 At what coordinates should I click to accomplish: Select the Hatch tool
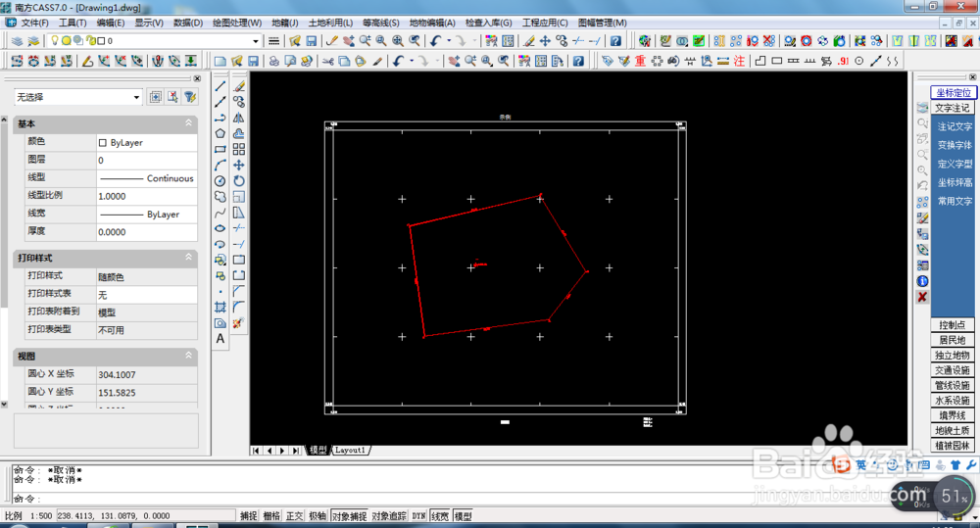tap(220, 307)
